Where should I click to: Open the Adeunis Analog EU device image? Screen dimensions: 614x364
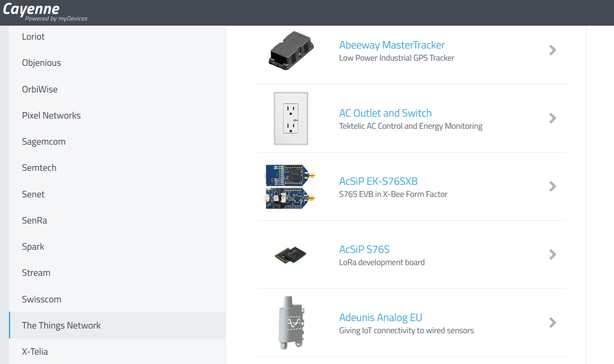[x=291, y=322]
